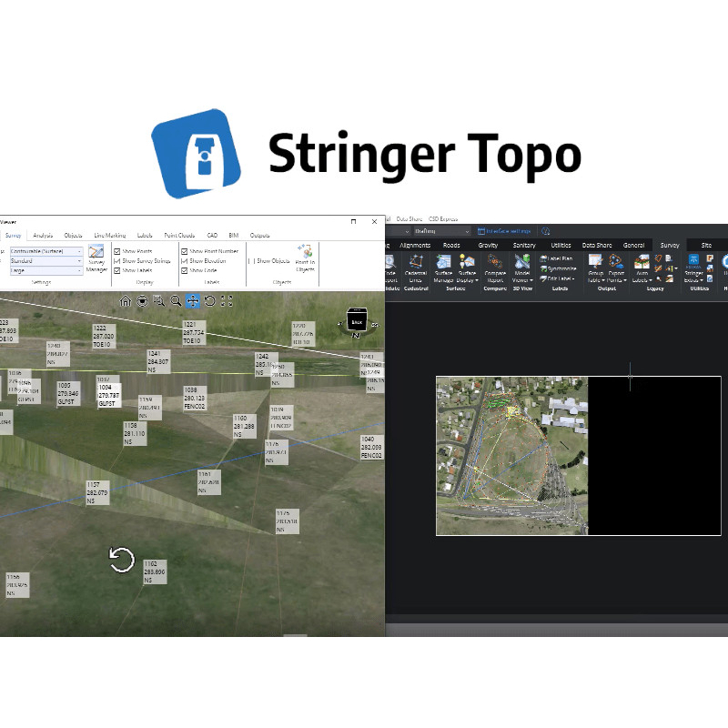728x728 pixels.
Task: Launch the Compare Report tool
Action: 495,268
